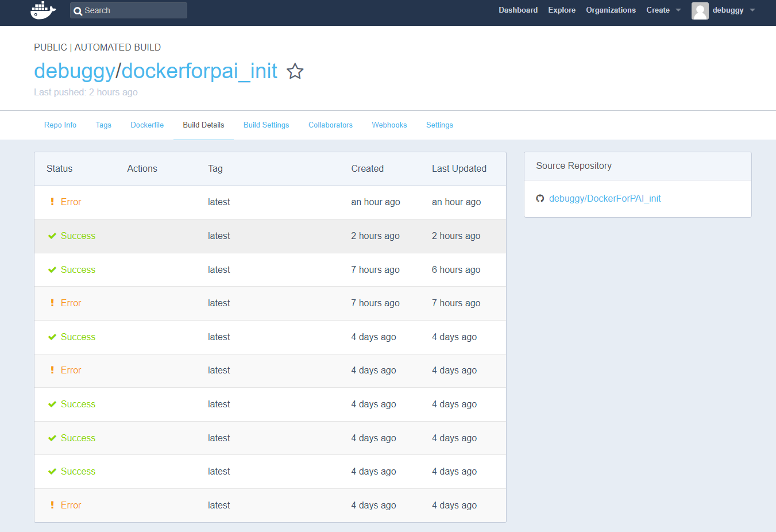
Task: Click the Source Repository panel heading
Action: [573, 165]
